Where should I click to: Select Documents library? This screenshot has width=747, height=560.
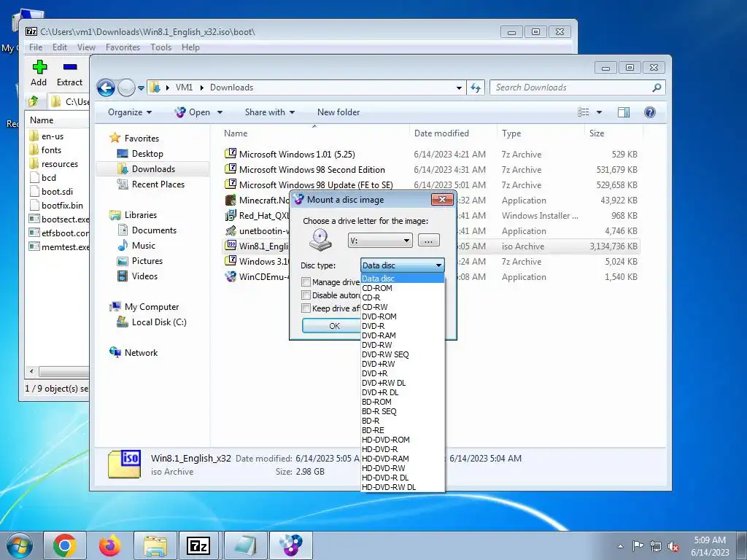pos(154,230)
